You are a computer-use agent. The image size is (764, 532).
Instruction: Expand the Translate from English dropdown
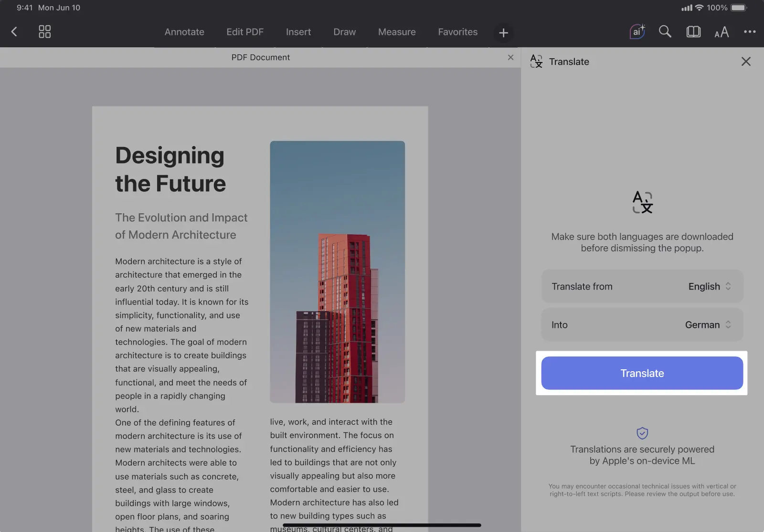(709, 286)
